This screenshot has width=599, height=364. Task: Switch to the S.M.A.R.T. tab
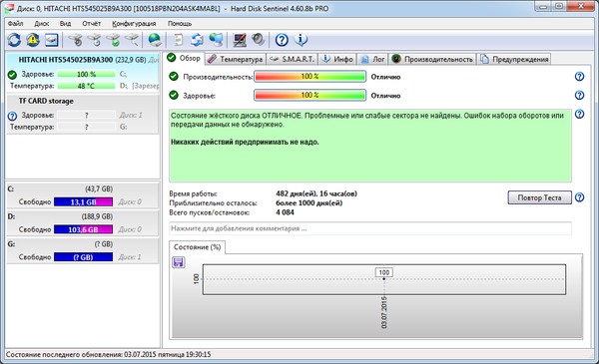(292, 59)
